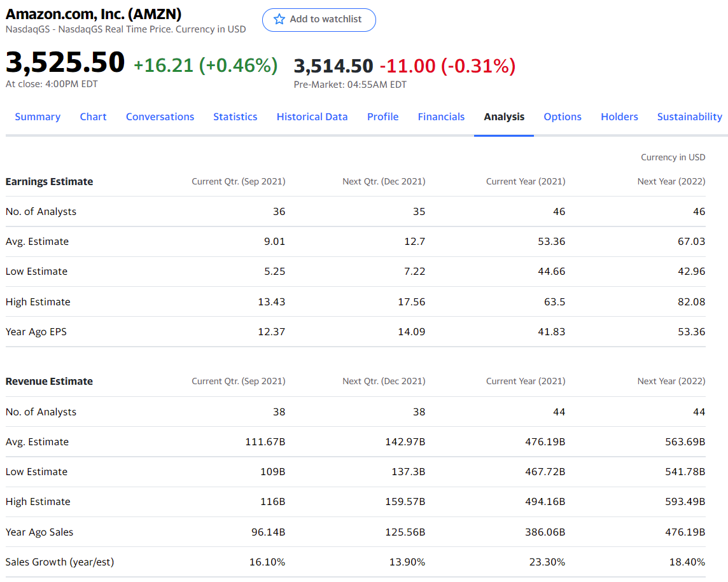Click the earnings avg estimate 12.7

415,241
